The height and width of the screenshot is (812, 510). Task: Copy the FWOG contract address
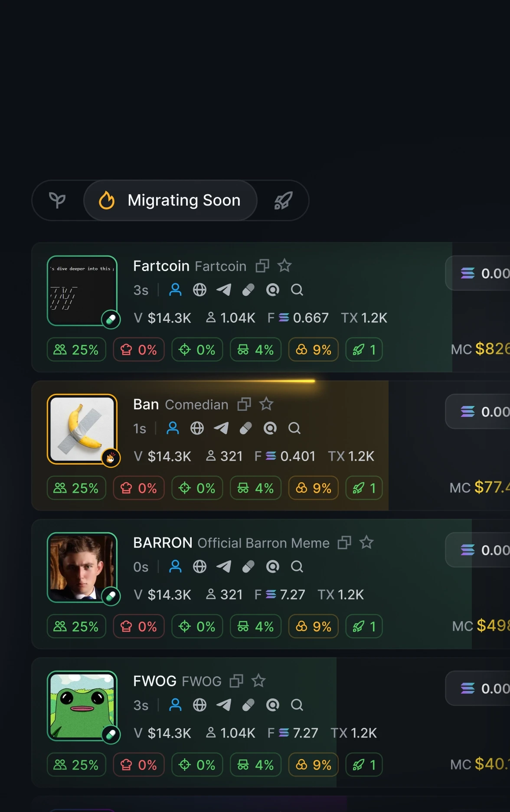(x=236, y=681)
